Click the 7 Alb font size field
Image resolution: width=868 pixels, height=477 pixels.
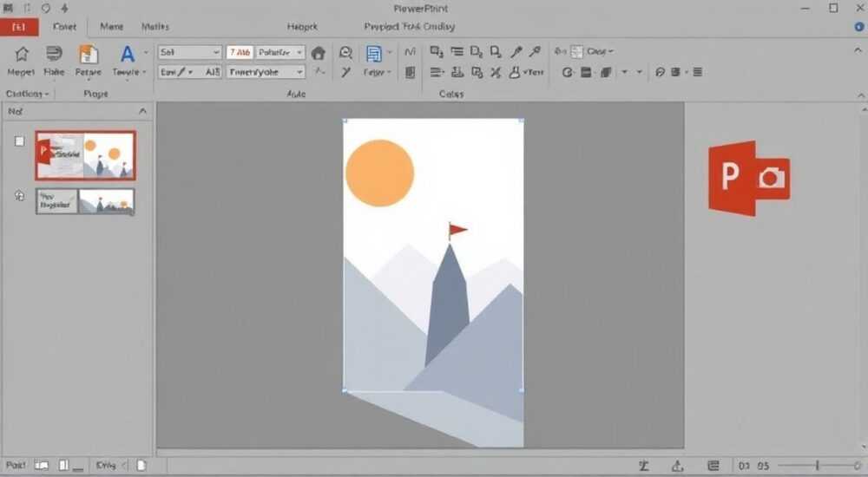(x=240, y=52)
